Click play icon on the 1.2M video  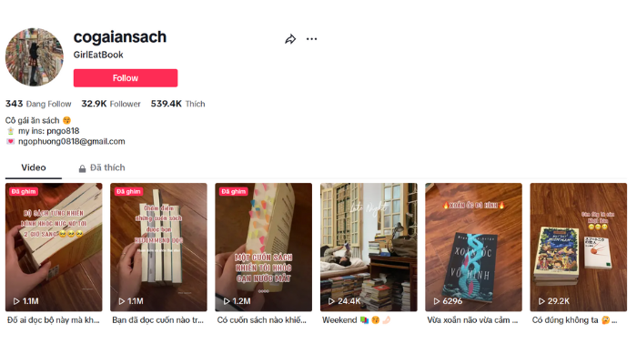[x=227, y=301]
